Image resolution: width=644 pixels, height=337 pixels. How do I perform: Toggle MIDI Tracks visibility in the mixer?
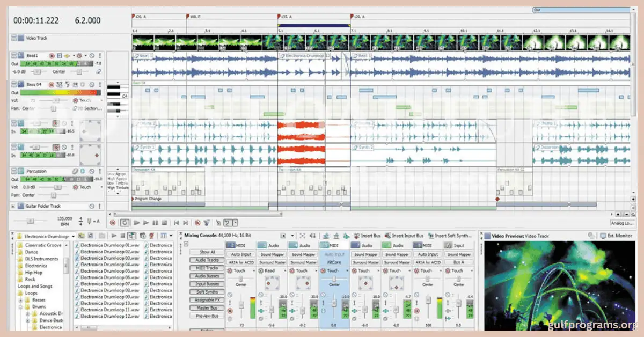208,268
